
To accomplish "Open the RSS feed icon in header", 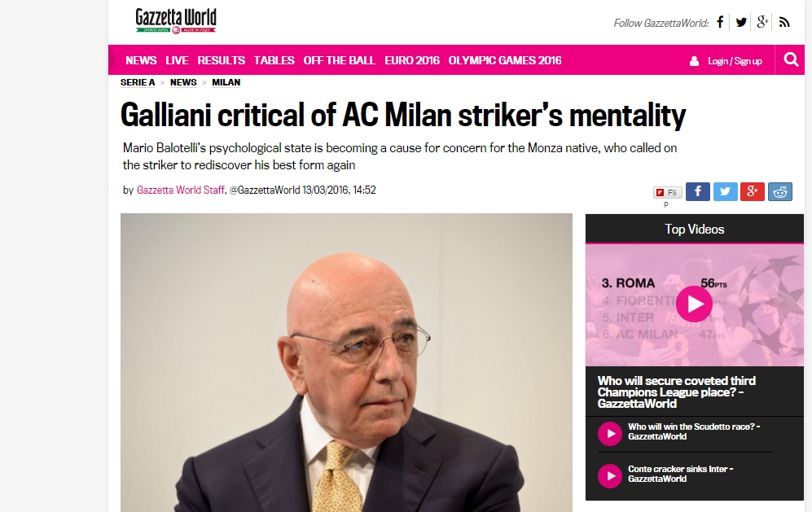I will [x=784, y=22].
